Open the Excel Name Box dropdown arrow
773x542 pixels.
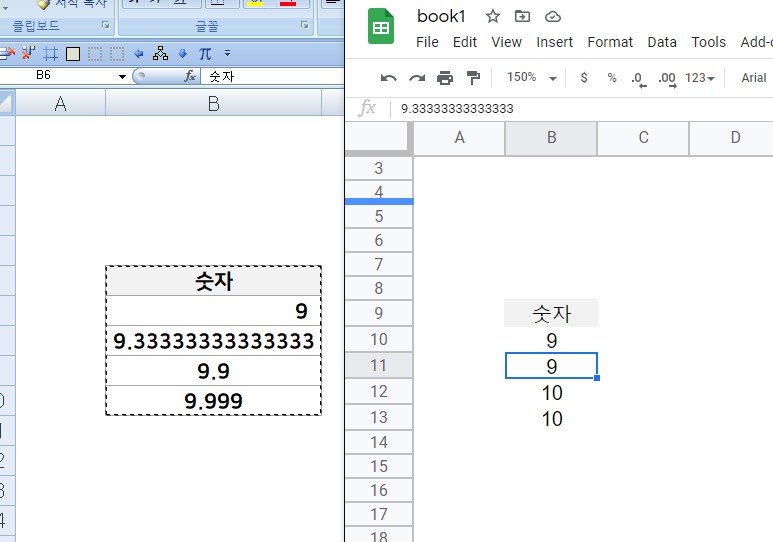(122, 76)
